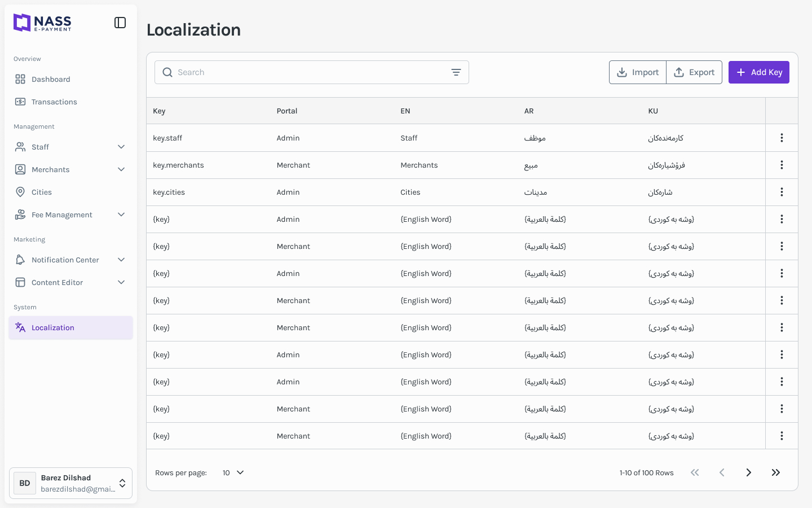The image size is (812, 508).
Task: Click the Content Editor layout icon
Action: click(x=20, y=282)
